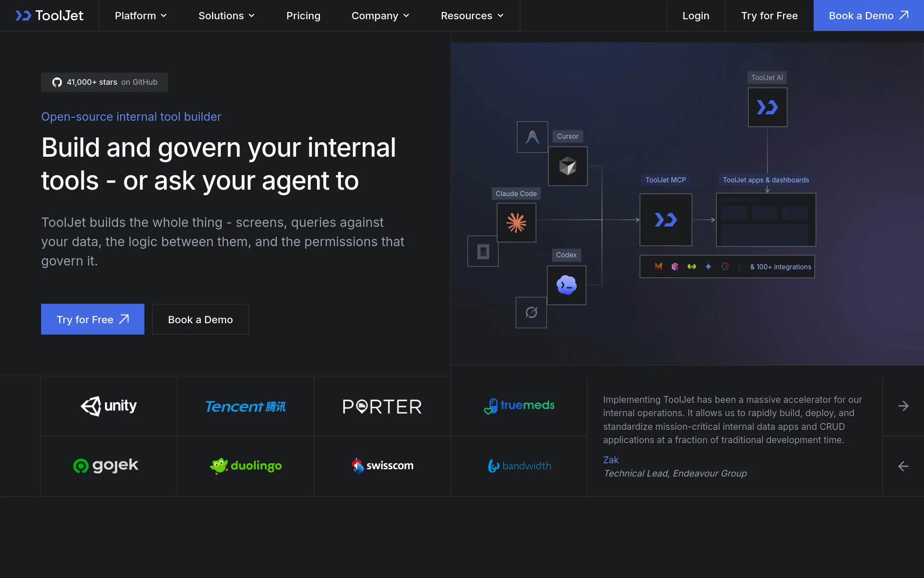The height and width of the screenshot is (578, 924).
Task: Click Try for Free in header
Action: 769,15
